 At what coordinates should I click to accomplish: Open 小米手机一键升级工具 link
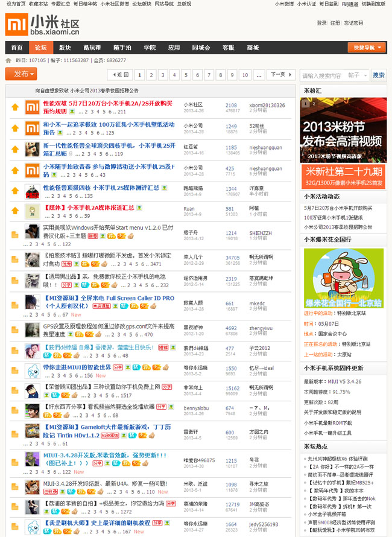pos(327,433)
